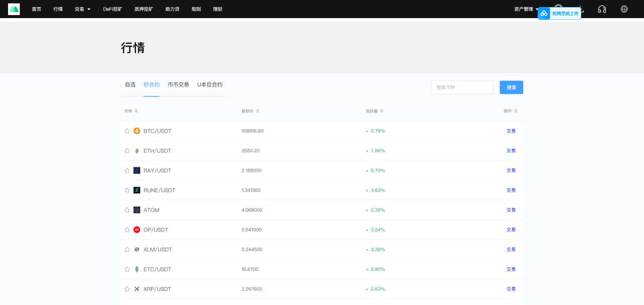The height and width of the screenshot is (305, 644).
Task: Favorite XLM/USDT with its star
Action: [x=127, y=250]
